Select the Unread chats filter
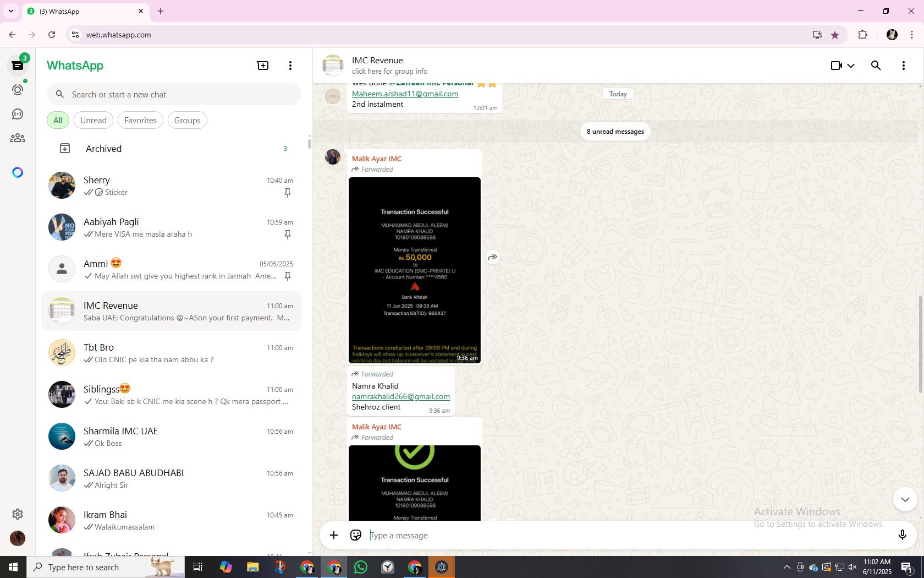Viewport: 924px width, 578px height. tap(94, 120)
